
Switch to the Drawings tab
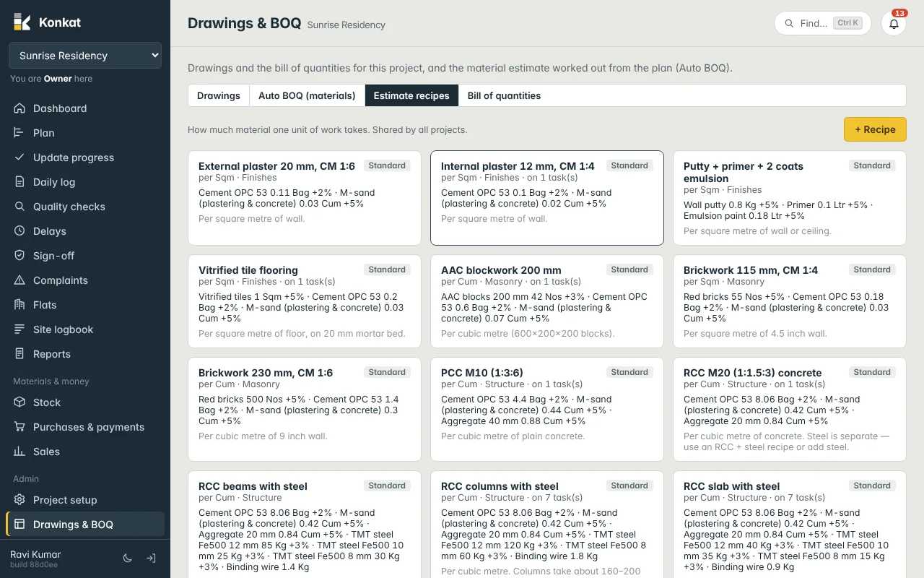click(219, 95)
